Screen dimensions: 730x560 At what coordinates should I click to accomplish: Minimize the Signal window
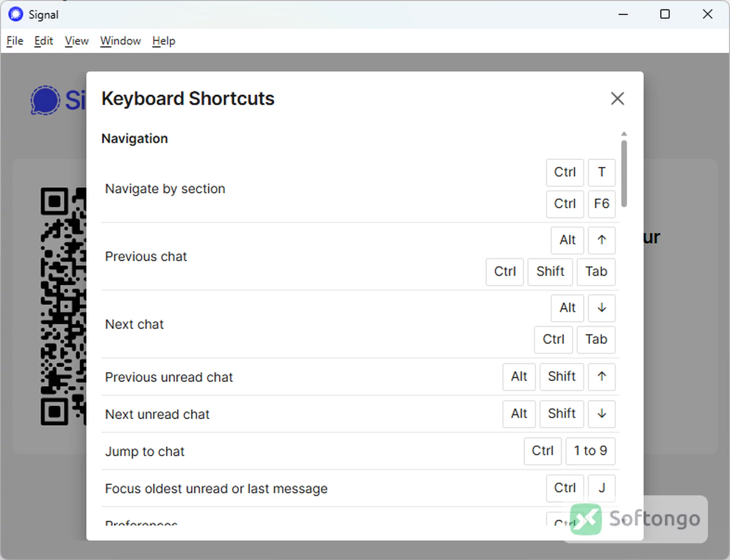623,14
